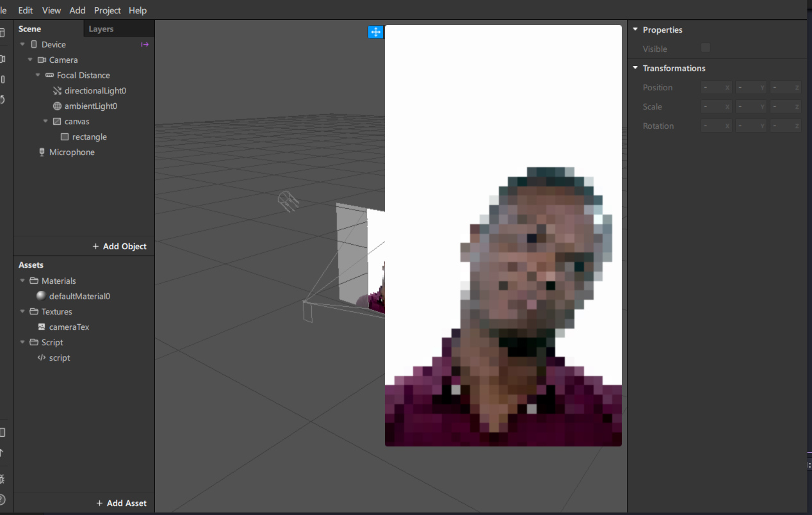Click the Position X field
The height and width of the screenshot is (515, 812).
717,88
